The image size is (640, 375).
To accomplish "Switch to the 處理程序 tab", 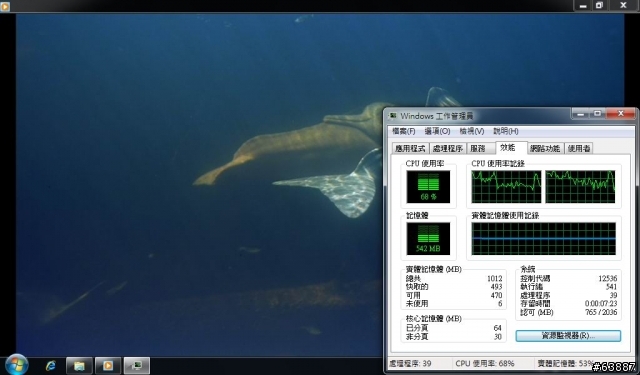I will coord(447,149).
